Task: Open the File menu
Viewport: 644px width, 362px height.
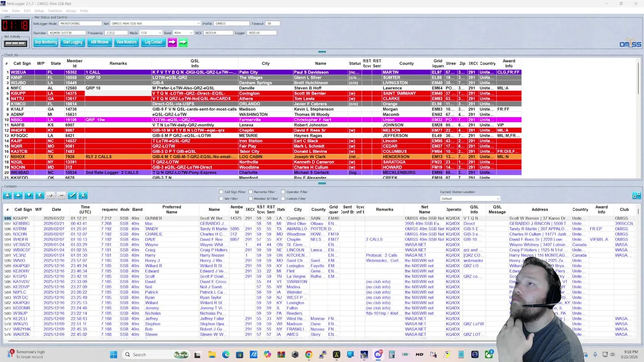Action: pos(5,11)
